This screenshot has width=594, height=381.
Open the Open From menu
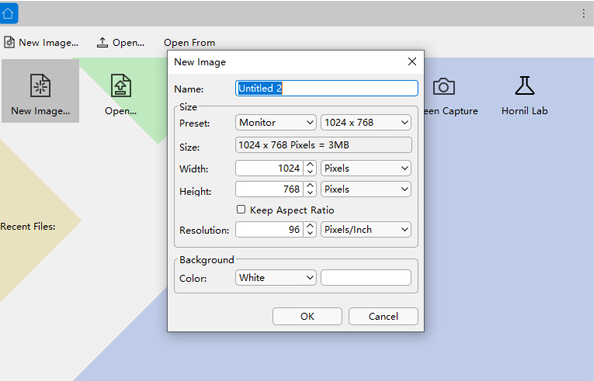point(189,43)
